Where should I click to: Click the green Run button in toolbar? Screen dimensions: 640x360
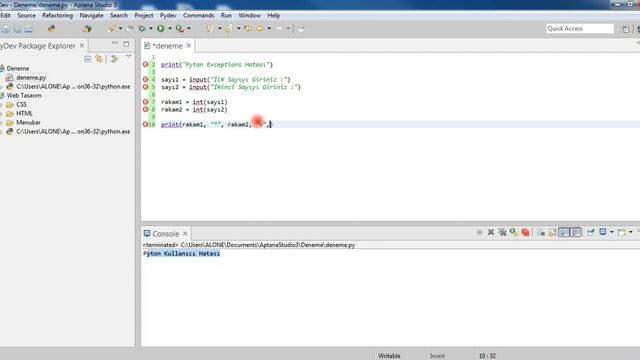click(161, 29)
